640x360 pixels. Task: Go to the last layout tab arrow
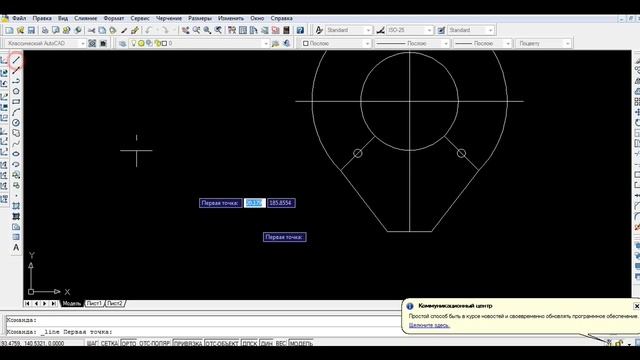pyautogui.click(x=54, y=303)
